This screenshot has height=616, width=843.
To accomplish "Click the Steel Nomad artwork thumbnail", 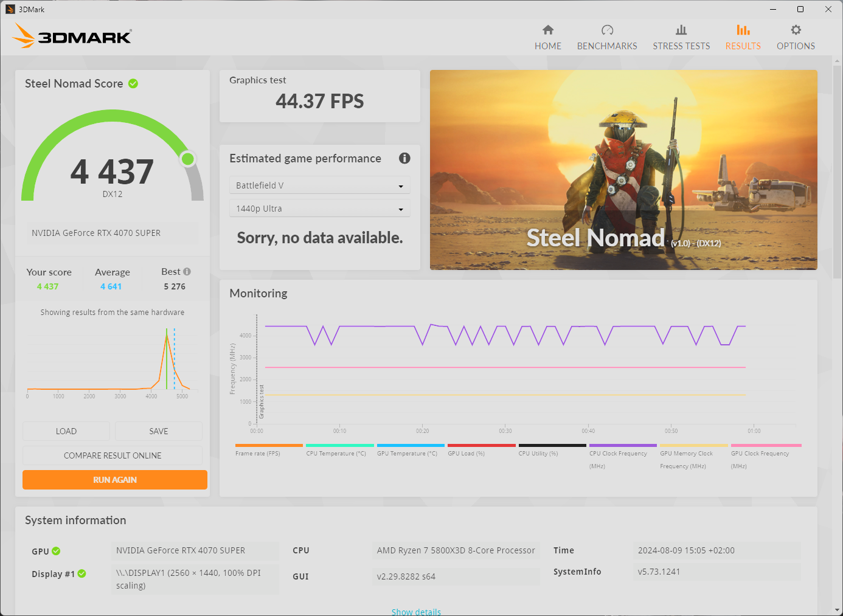I will tap(623, 170).
